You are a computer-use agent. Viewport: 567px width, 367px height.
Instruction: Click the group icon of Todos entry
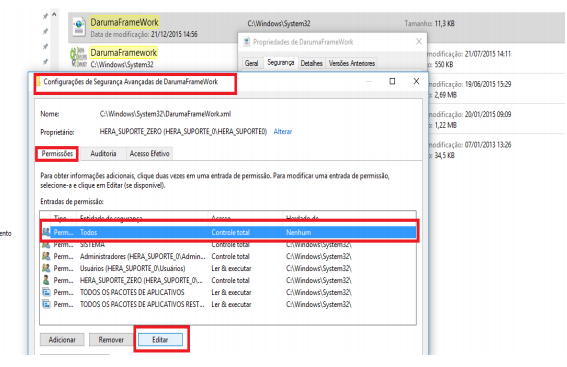pos(46,232)
